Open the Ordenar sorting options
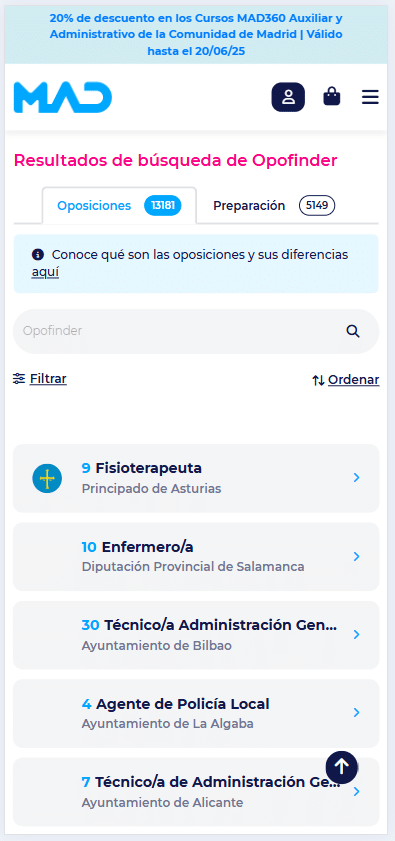 click(x=346, y=380)
